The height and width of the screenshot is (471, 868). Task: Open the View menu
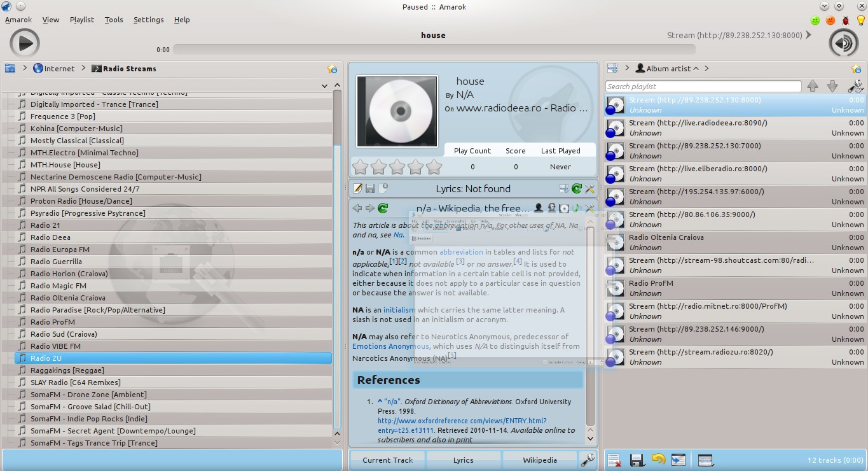[51, 20]
